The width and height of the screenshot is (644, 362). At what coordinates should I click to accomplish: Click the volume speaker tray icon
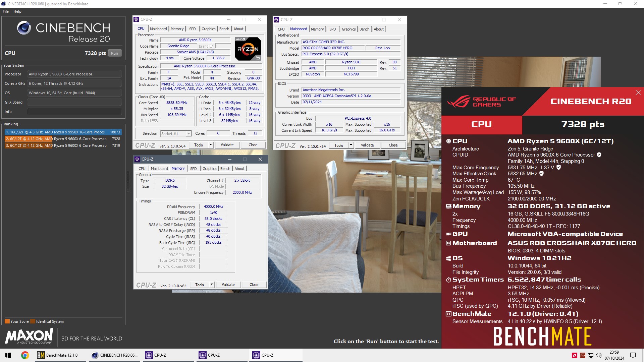599,355
